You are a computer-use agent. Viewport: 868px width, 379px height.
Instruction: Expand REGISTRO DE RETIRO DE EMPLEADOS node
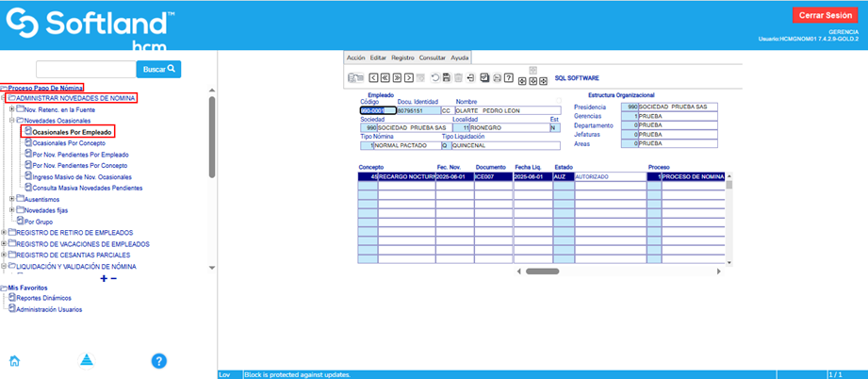5,232
